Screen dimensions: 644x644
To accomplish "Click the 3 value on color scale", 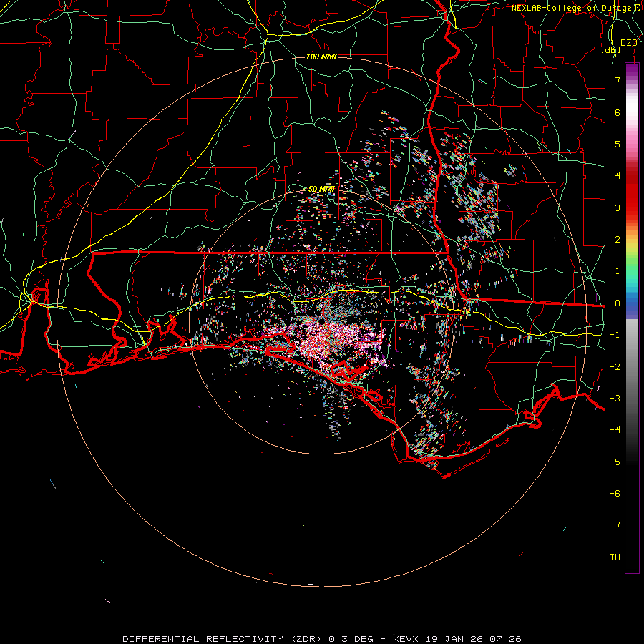I will [x=618, y=208].
